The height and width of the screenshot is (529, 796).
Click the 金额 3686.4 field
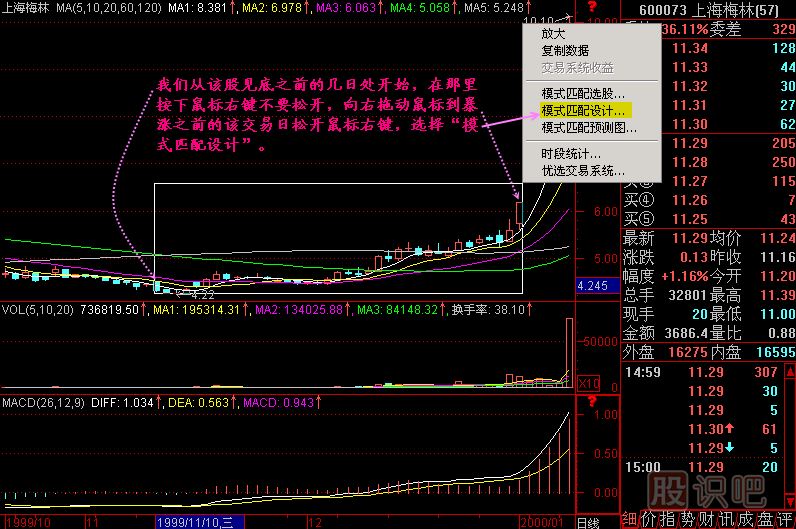[x=666, y=333]
